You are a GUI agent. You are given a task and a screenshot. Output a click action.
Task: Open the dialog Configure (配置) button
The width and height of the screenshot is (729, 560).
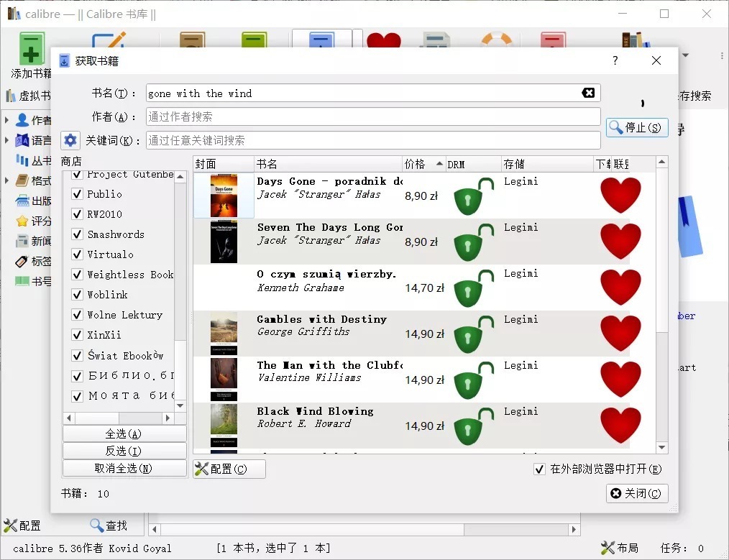[x=229, y=469]
